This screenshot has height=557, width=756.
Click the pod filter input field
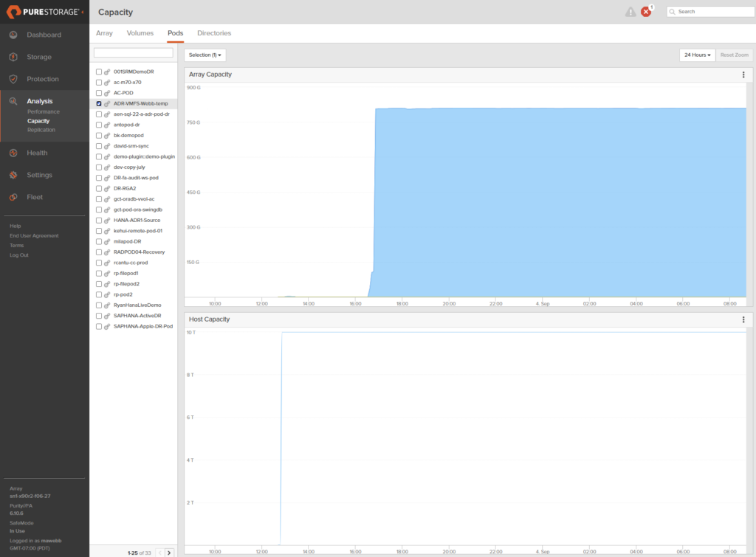(x=134, y=52)
